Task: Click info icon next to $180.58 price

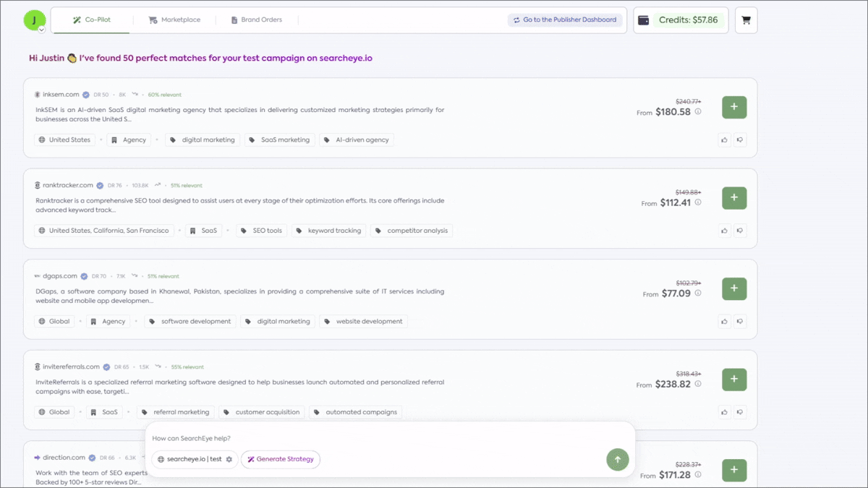Action: point(698,112)
